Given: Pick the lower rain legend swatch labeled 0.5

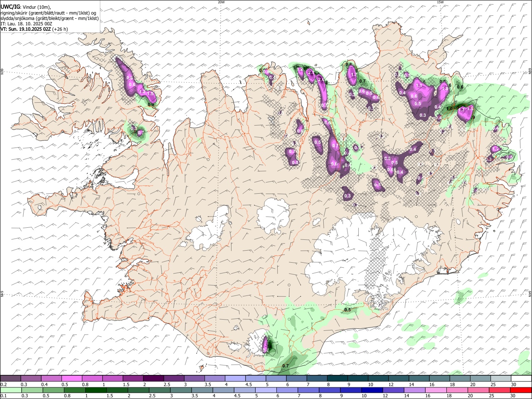Looking at the screenshot, I should [53, 390].
